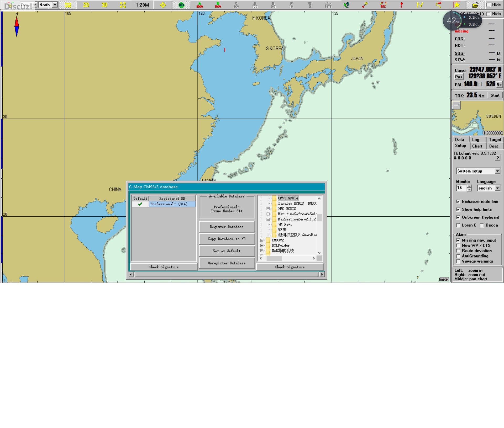Disable Missing nav. input alarm
This screenshot has height=428, width=504.
click(x=458, y=240)
